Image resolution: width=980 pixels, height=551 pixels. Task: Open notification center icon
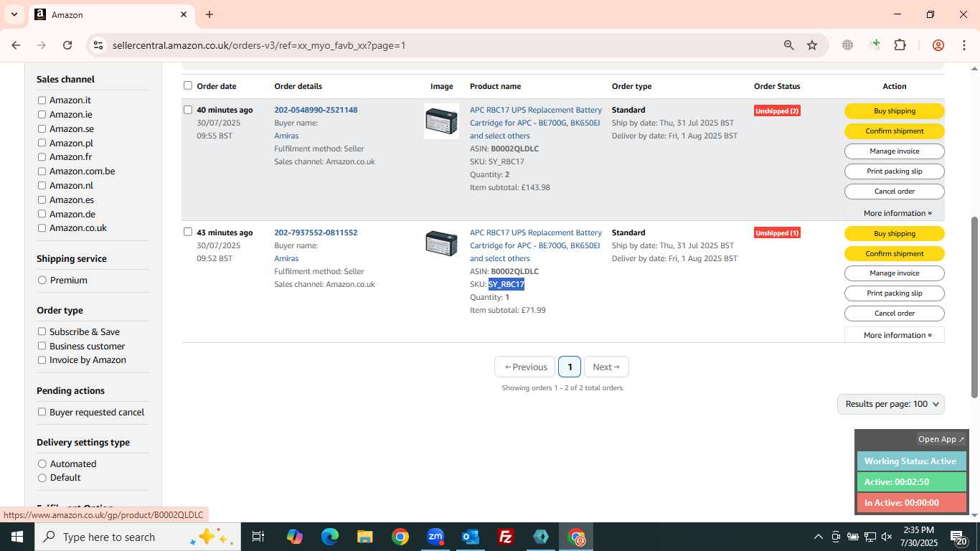coord(958,537)
